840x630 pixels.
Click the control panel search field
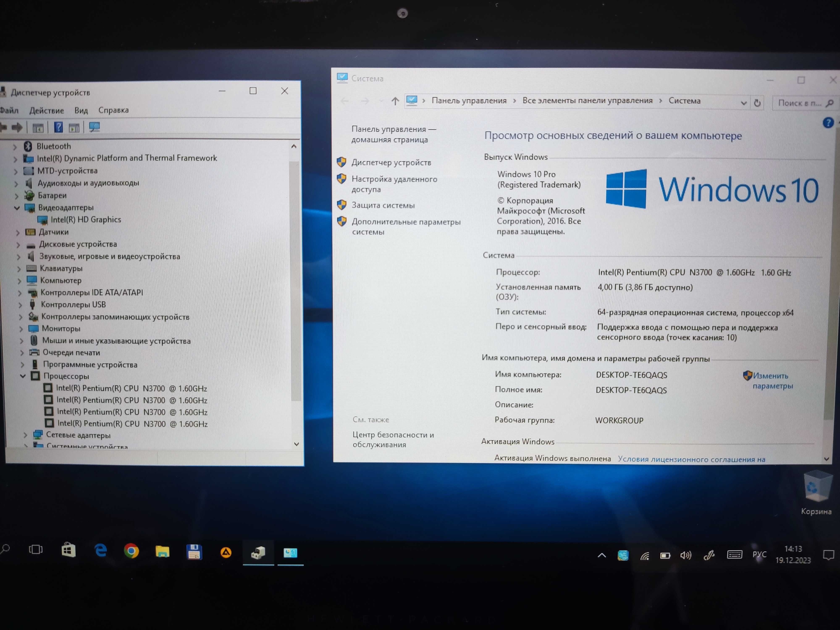tap(805, 103)
